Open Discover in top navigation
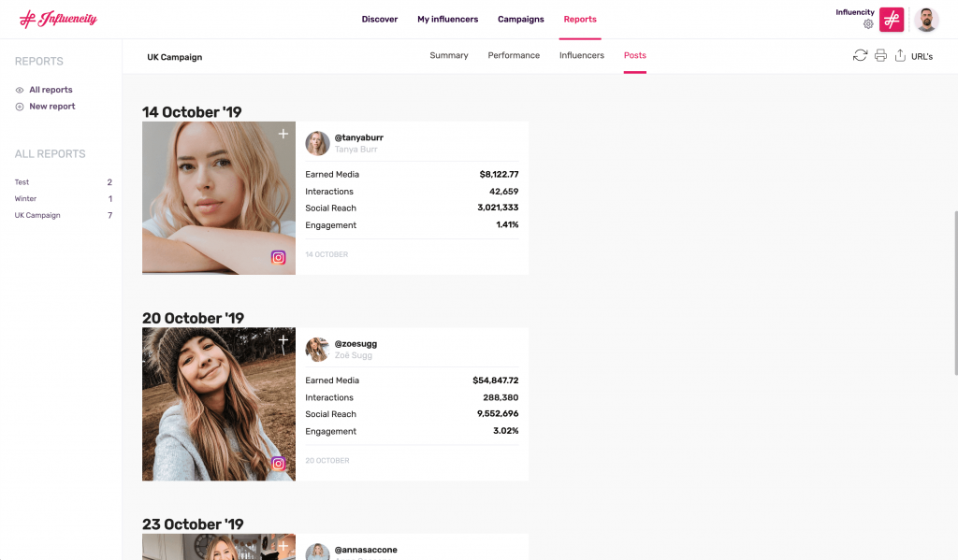Viewport: 958px width, 560px height. (380, 19)
